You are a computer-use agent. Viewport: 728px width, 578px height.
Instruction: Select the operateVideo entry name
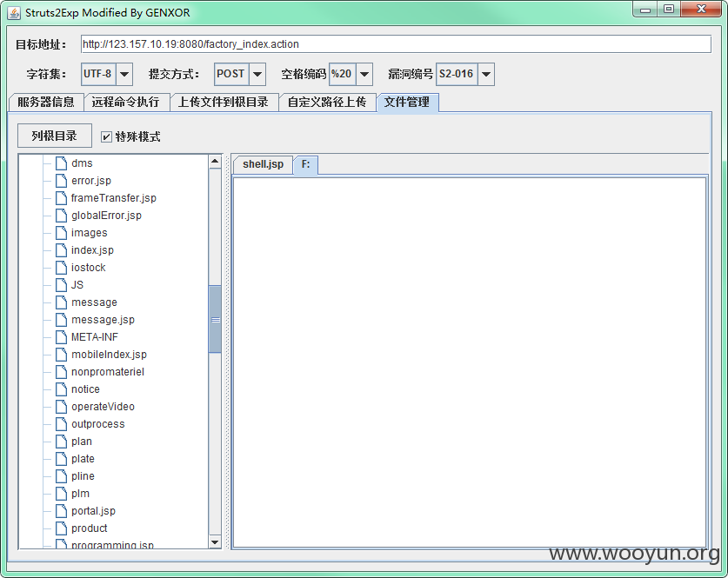click(104, 407)
